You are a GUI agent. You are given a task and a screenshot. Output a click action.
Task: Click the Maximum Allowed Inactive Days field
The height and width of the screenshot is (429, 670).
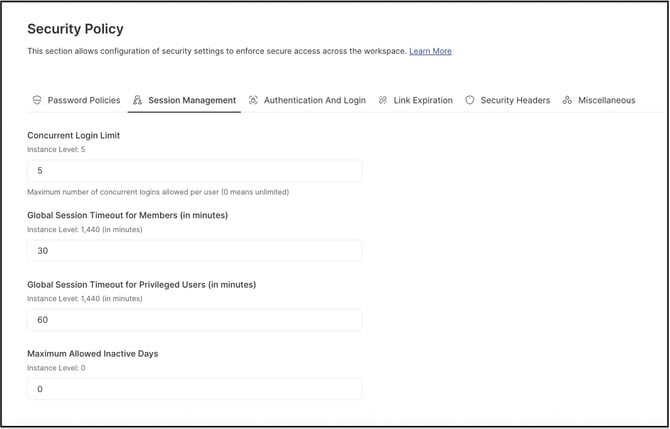click(194, 389)
